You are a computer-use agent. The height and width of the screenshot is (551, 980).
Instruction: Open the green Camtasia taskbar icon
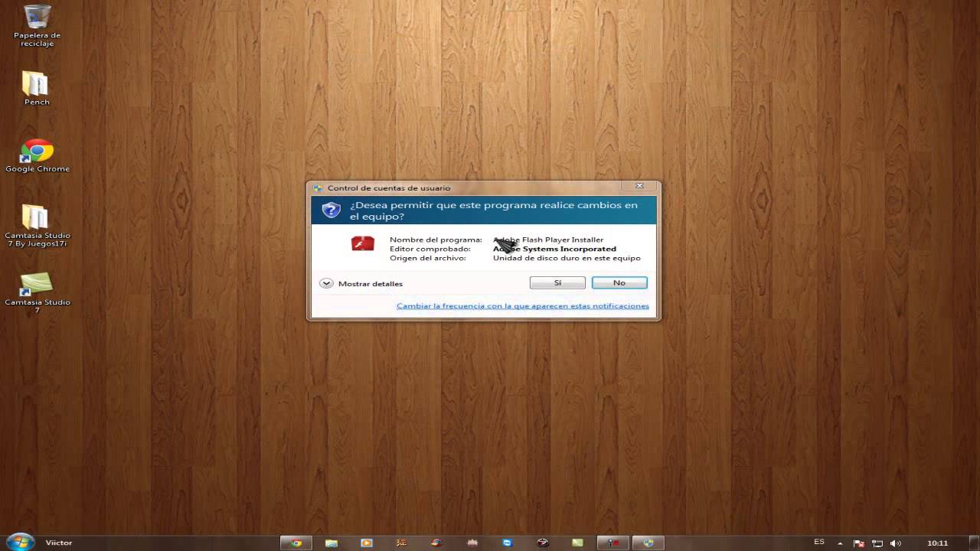[577, 543]
